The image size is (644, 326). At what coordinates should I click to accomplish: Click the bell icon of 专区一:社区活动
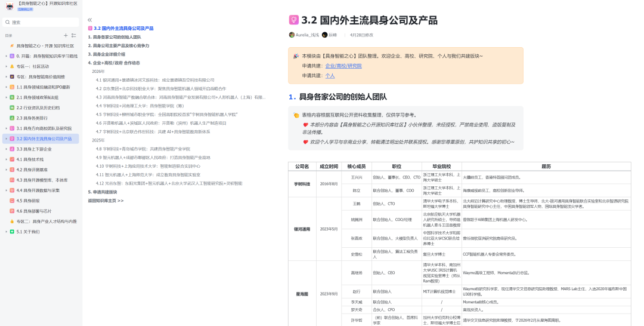12,66
